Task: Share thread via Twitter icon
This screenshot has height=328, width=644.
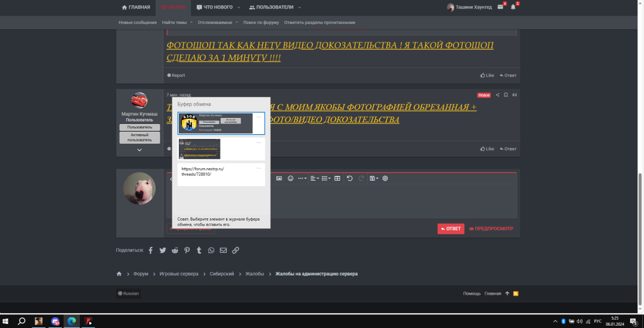Action: [163, 250]
